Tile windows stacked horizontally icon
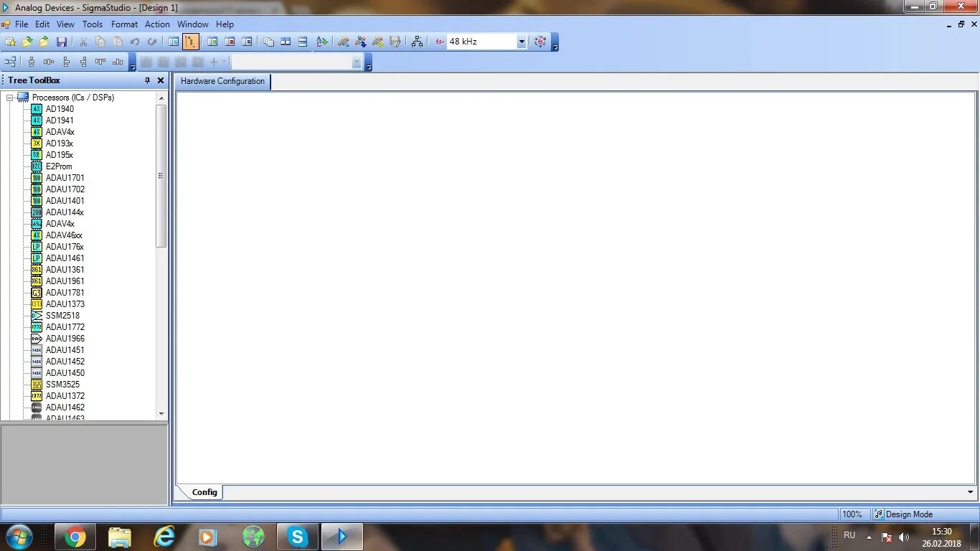 [303, 42]
